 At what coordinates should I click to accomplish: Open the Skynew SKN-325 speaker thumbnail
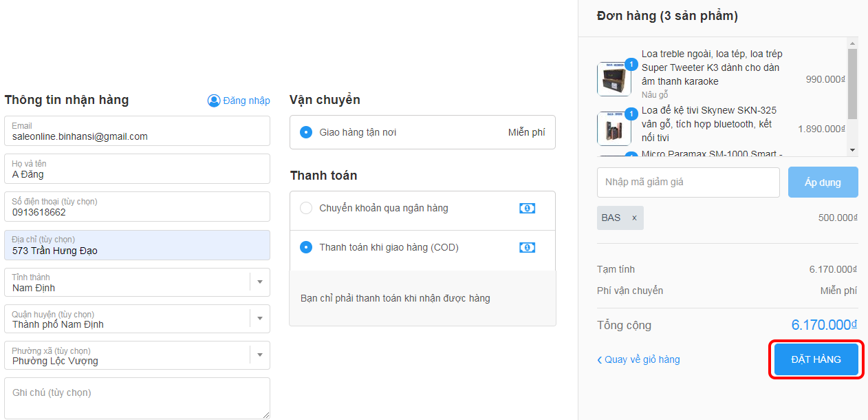(614, 129)
